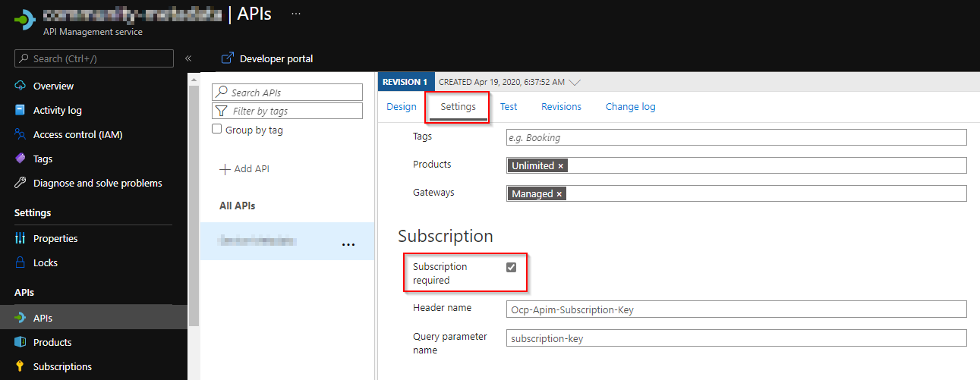980x380 pixels.
Task: Open the Test tab
Action: [x=509, y=107]
